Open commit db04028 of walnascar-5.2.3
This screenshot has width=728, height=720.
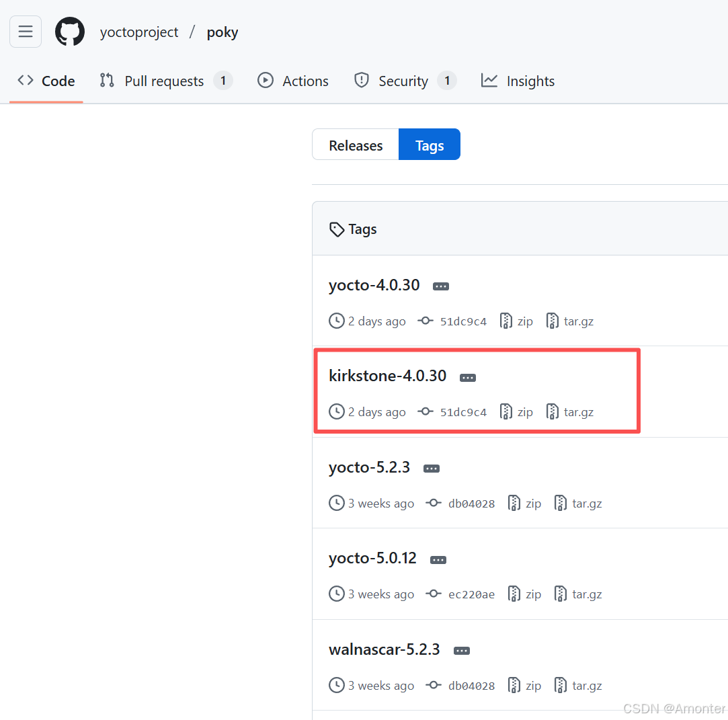point(471,686)
